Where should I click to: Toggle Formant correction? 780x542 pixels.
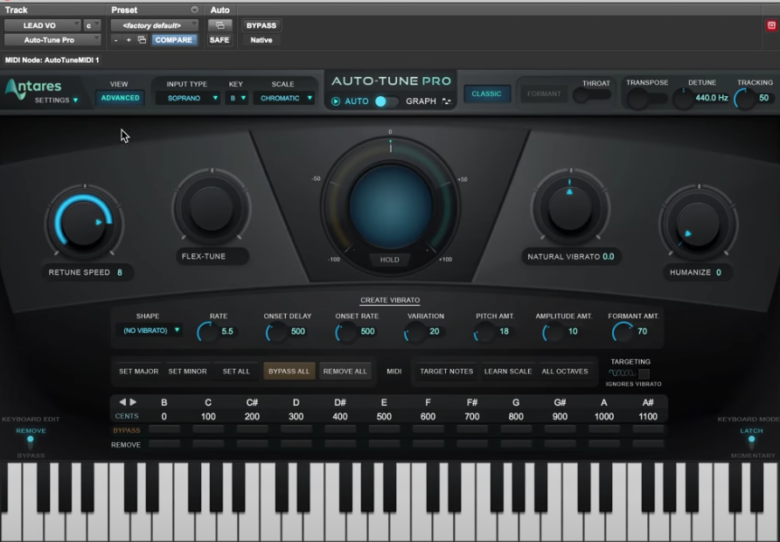point(544,93)
